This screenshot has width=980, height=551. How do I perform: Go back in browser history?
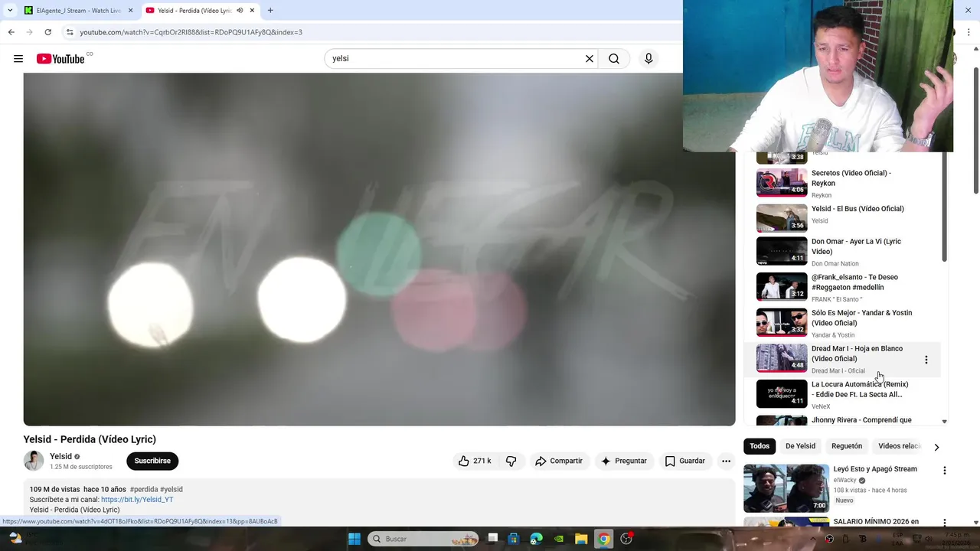pyautogui.click(x=11, y=32)
